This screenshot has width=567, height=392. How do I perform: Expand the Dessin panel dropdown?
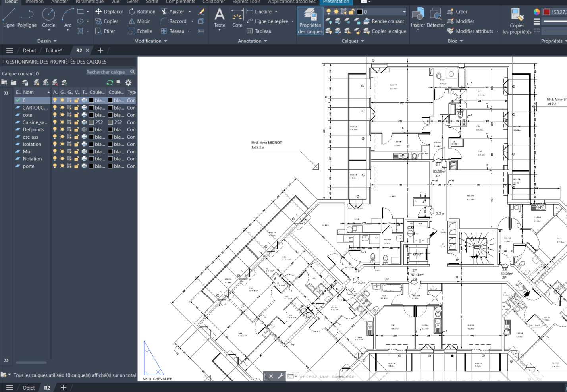point(56,41)
